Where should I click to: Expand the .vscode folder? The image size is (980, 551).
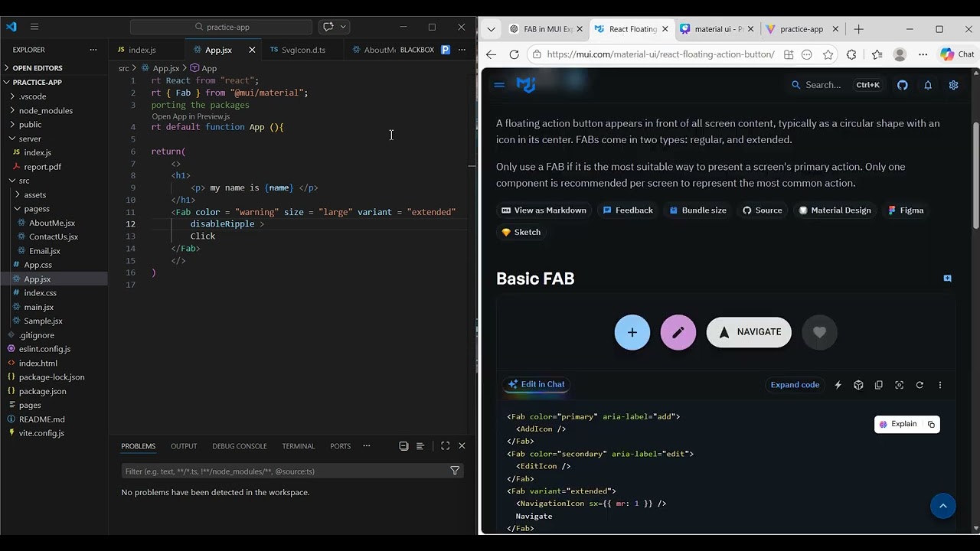32,96
